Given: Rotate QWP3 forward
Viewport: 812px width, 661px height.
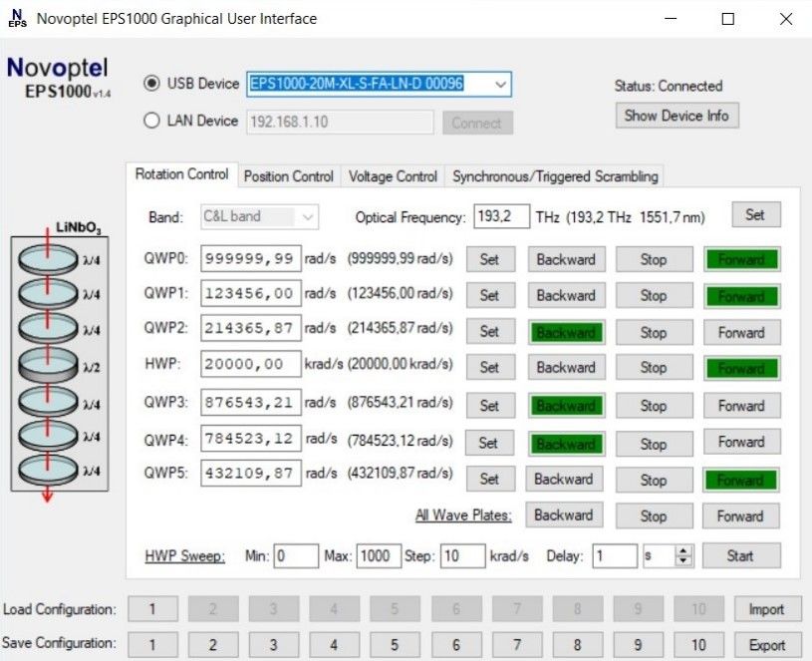Looking at the screenshot, I should (741, 406).
